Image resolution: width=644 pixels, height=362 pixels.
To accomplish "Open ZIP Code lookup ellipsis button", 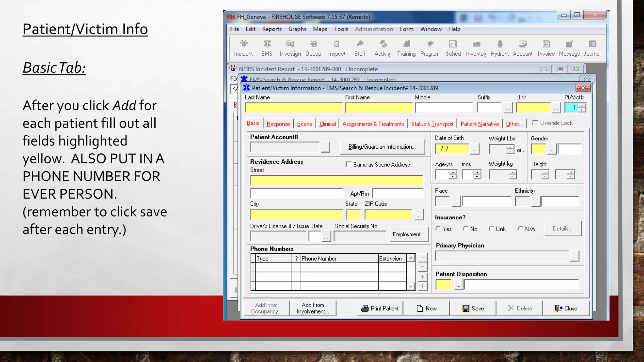I will (419, 215).
